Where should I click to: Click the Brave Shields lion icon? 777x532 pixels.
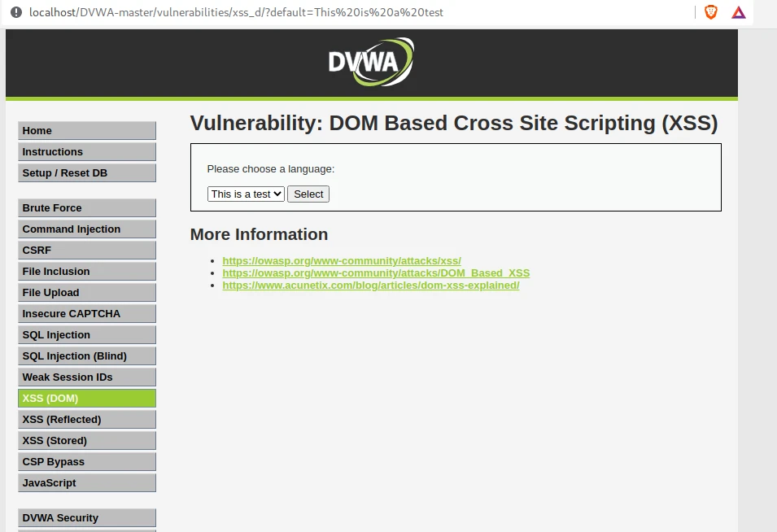[710, 12]
